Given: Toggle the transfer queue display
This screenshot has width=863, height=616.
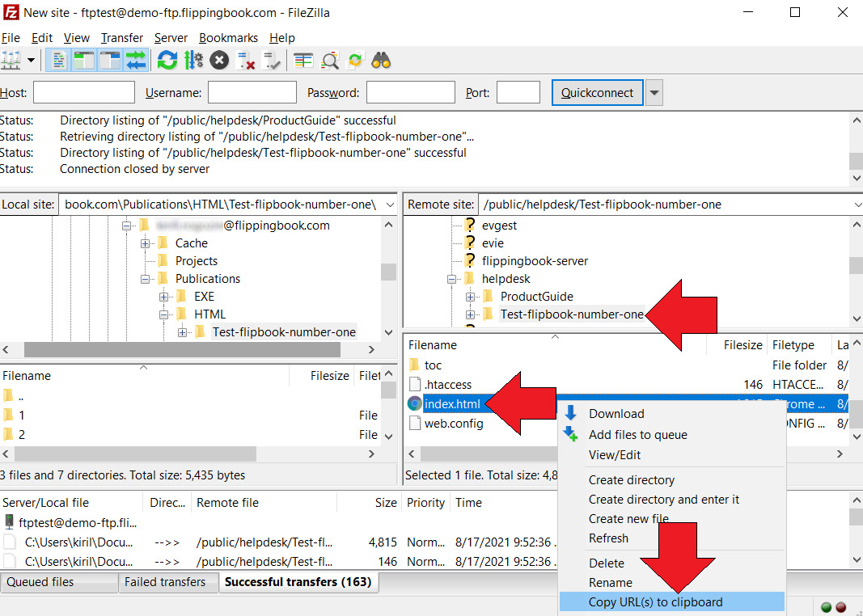Looking at the screenshot, I should tap(135, 61).
